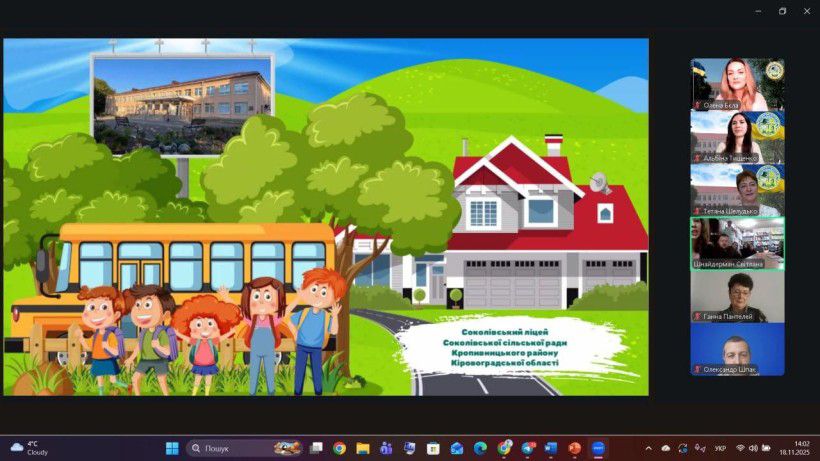
Task: Open the УКР input language switcher
Action: pyautogui.click(x=720, y=448)
